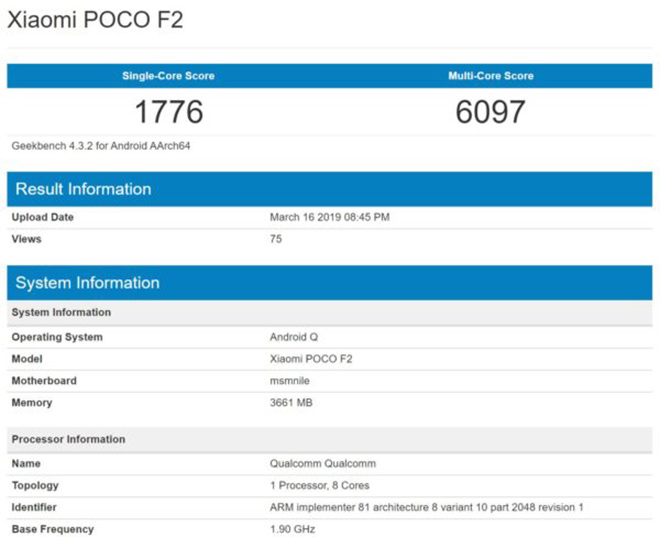The height and width of the screenshot is (548, 660).
Task: Click the multi-core score value 6097
Action: pyautogui.click(x=490, y=111)
